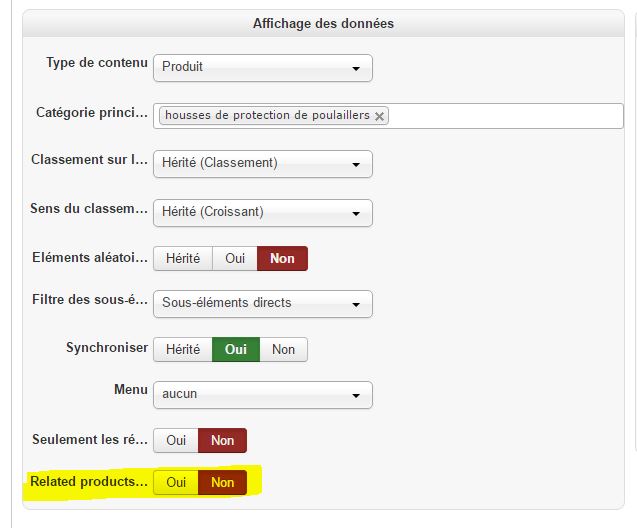Select Non for Seulement les résultats
Viewport: 637px width, 528px height.
[x=222, y=440]
